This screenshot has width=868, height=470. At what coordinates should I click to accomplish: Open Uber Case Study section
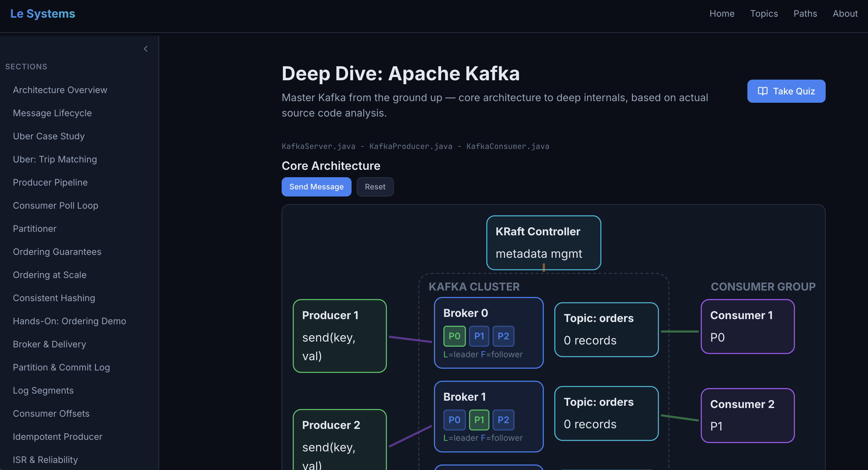coord(48,136)
